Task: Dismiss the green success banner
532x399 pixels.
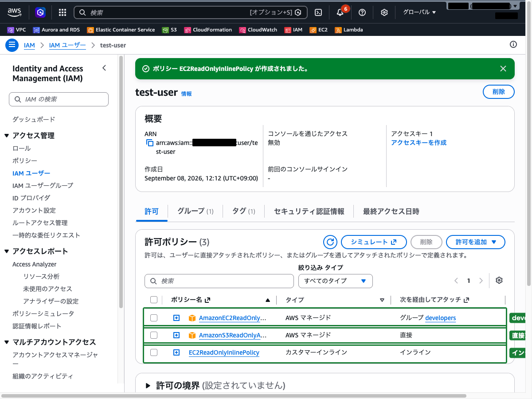Action: [503, 69]
